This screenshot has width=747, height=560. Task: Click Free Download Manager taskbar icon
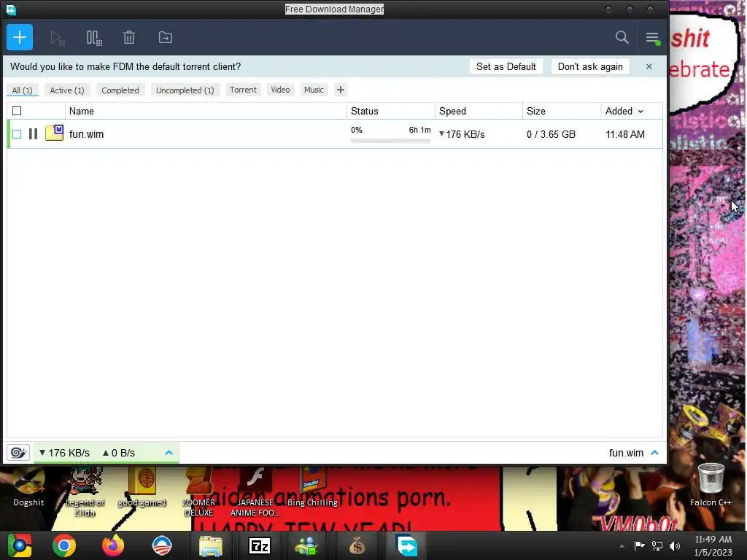tap(407, 545)
